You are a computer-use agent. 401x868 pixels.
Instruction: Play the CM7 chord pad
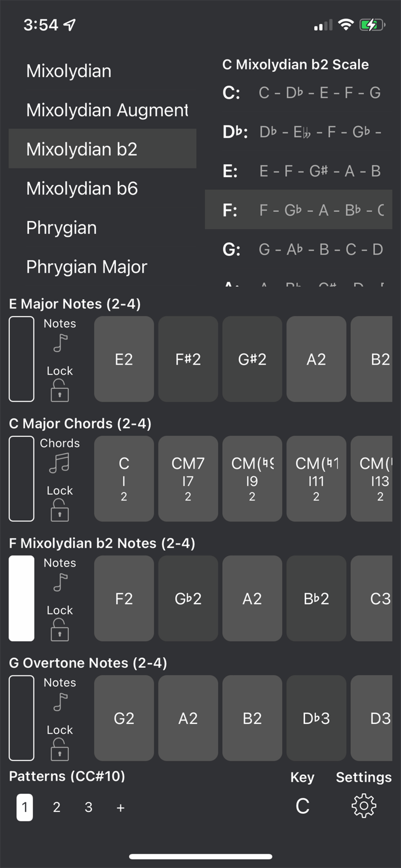coord(187,478)
